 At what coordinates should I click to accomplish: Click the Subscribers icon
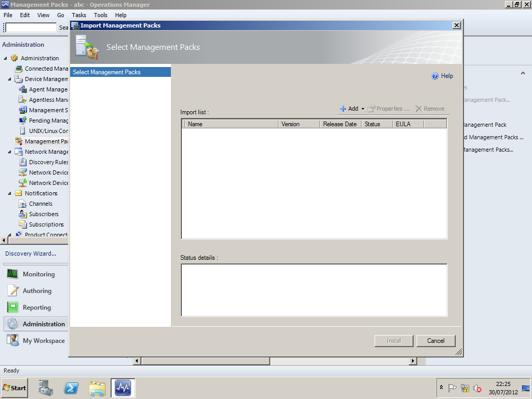click(23, 214)
